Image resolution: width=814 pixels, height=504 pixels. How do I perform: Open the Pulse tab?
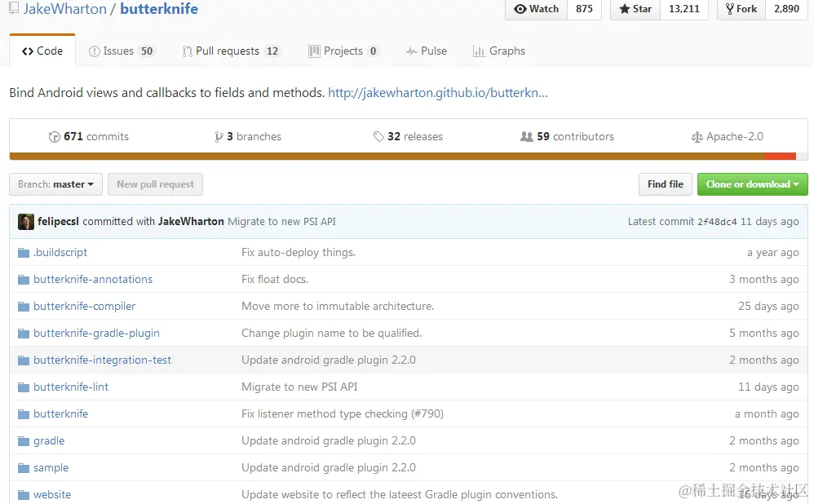[427, 51]
